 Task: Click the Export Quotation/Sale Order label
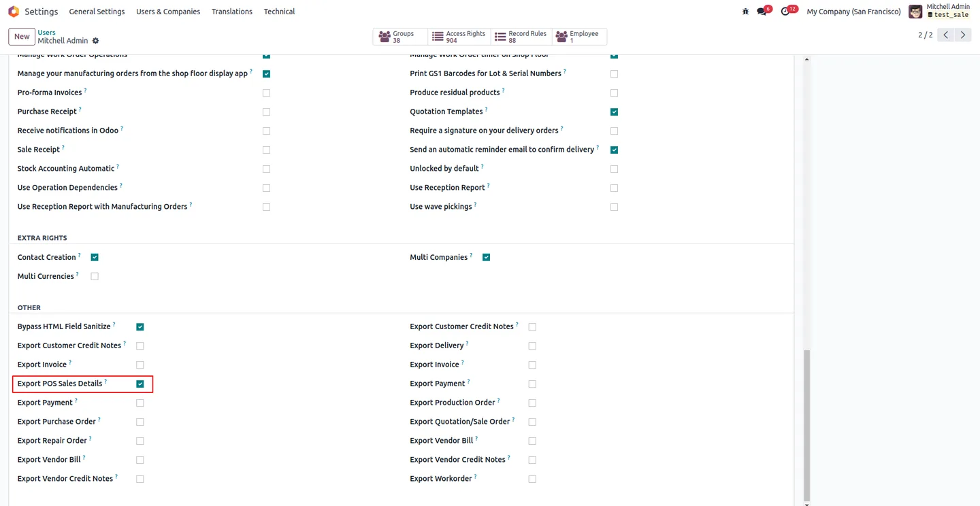pyautogui.click(x=460, y=422)
